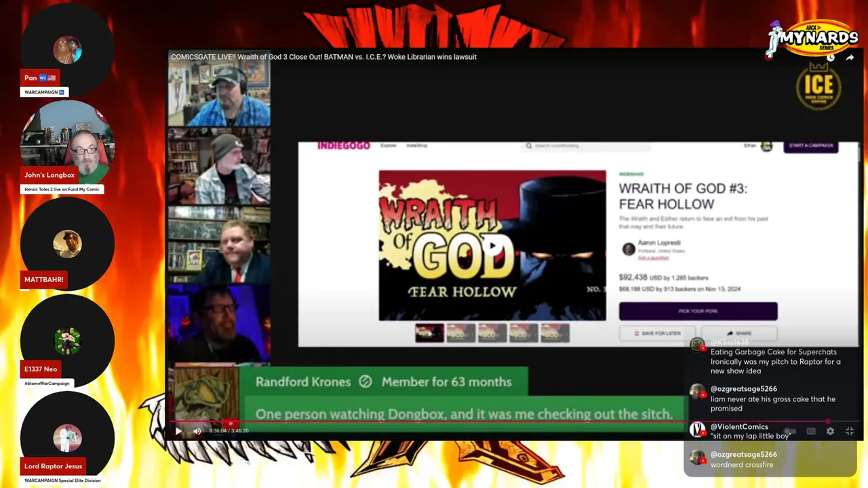Click the Indiegogo Share button

click(x=739, y=333)
